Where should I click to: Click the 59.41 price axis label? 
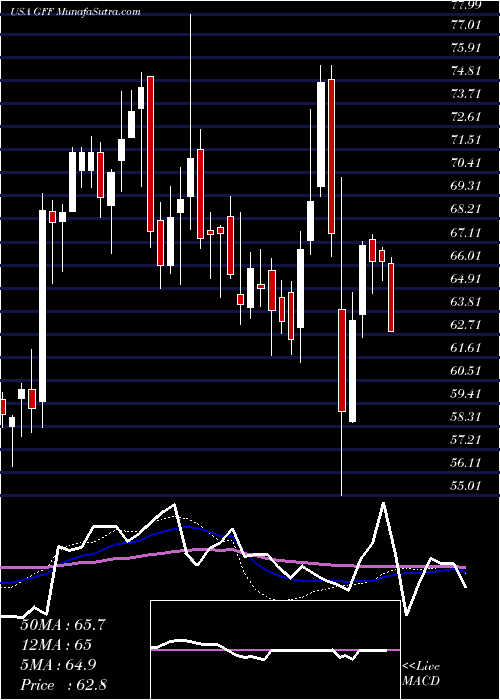(x=466, y=394)
